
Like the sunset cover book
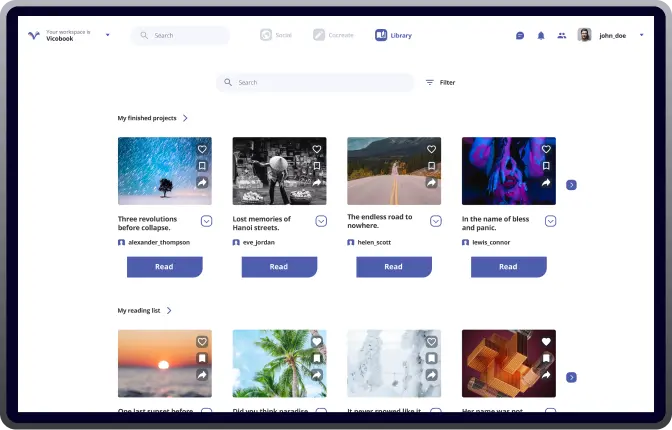tap(202, 342)
